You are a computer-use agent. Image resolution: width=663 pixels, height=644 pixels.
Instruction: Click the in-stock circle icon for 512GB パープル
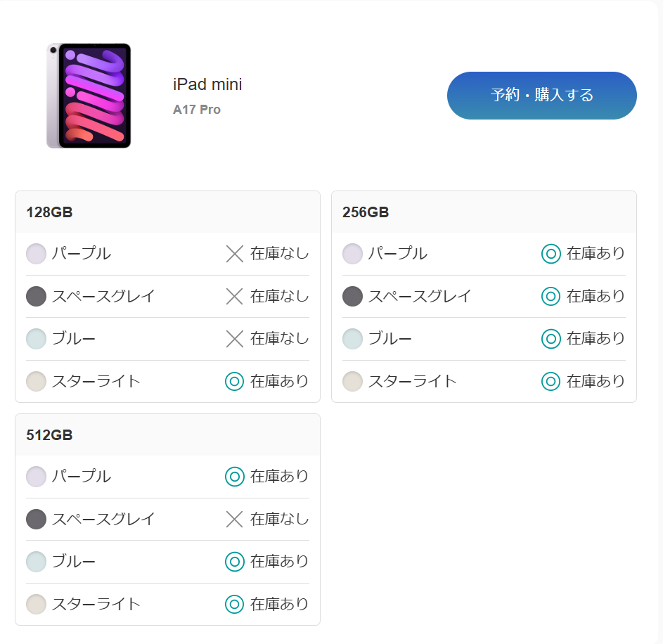tap(235, 477)
